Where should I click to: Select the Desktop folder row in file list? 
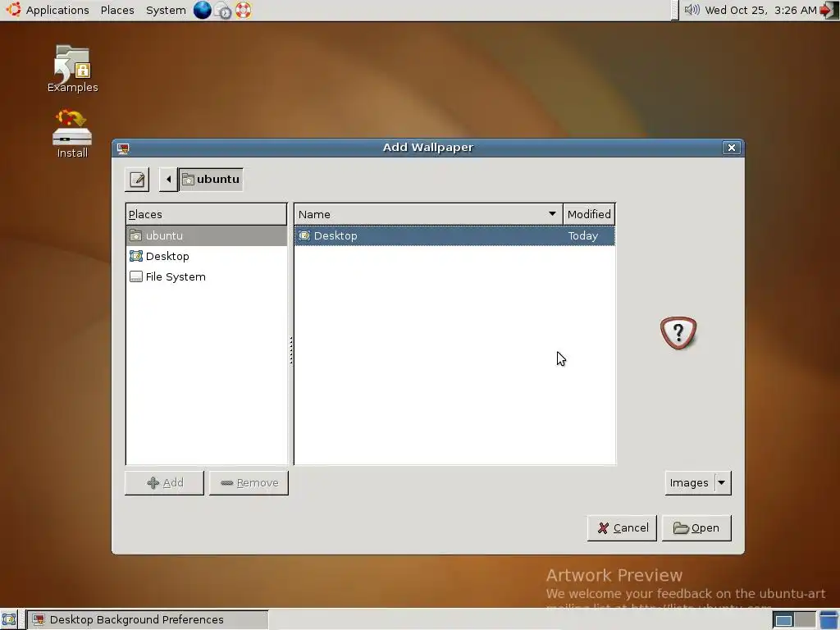[454, 235]
